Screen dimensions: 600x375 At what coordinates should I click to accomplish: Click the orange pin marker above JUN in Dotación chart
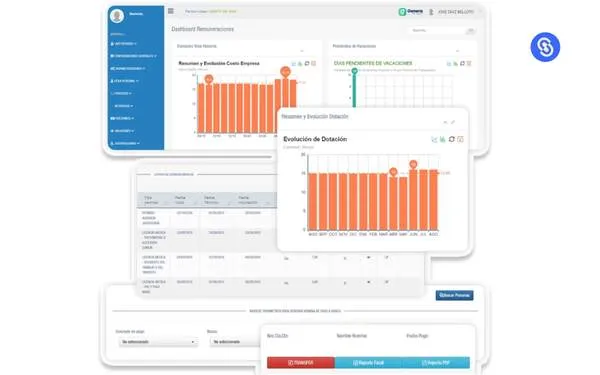(413, 165)
